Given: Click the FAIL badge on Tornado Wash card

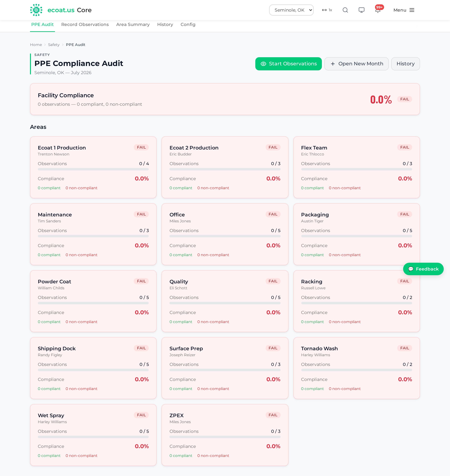Looking at the screenshot, I should click(404, 348).
